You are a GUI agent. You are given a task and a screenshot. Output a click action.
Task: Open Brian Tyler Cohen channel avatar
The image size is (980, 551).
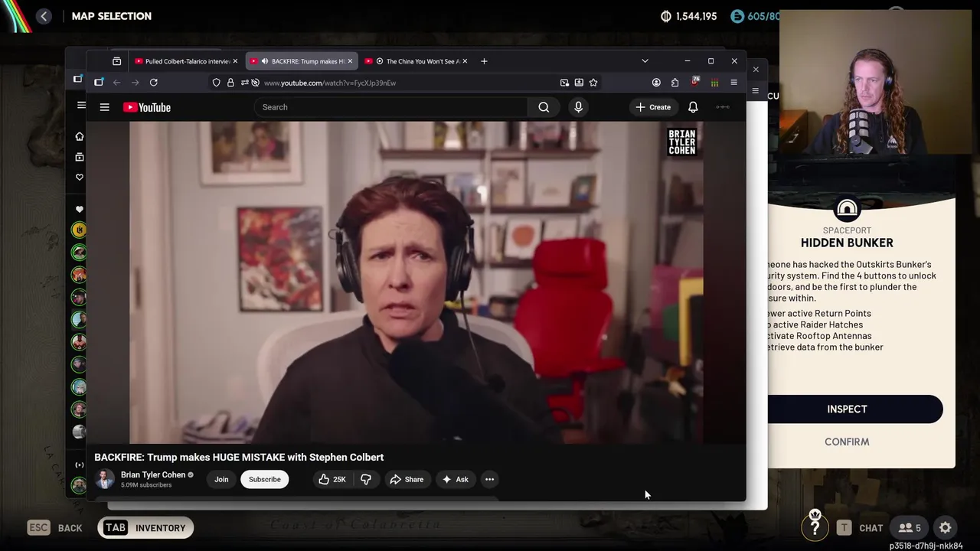105,479
